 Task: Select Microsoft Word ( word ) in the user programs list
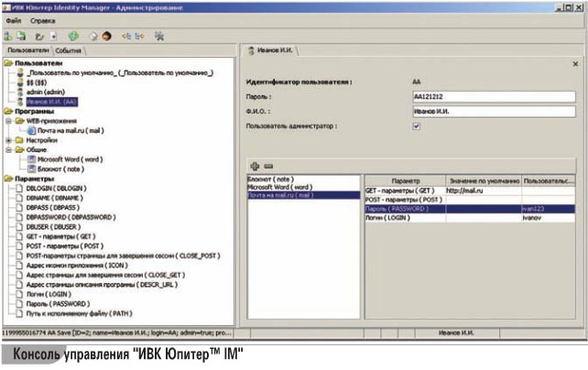pyautogui.click(x=304, y=187)
